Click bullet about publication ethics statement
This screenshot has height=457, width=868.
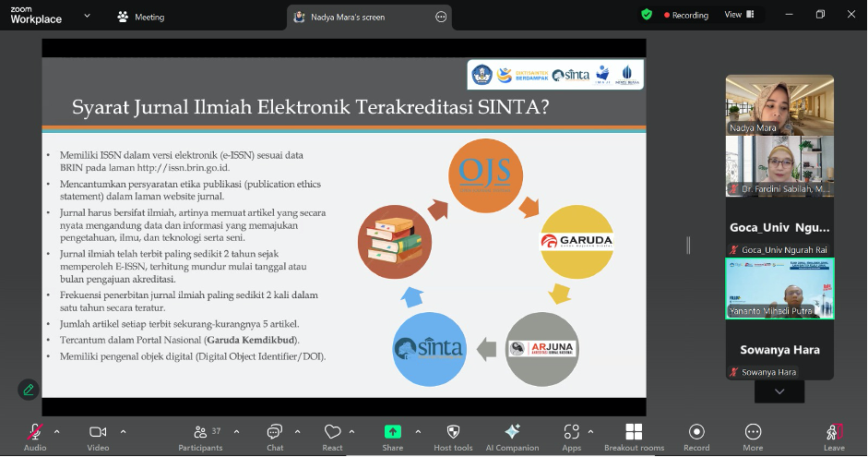point(190,190)
